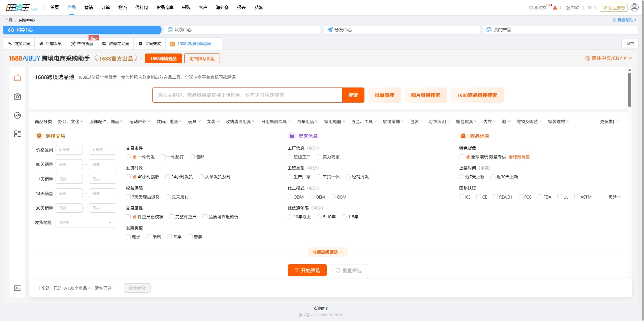Open the 发货地址 dropdown
644x321 pixels.
click(86, 223)
